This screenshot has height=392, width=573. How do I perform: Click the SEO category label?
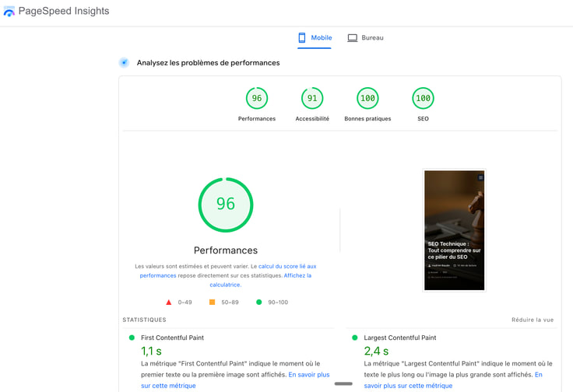[x=423, y=119]
